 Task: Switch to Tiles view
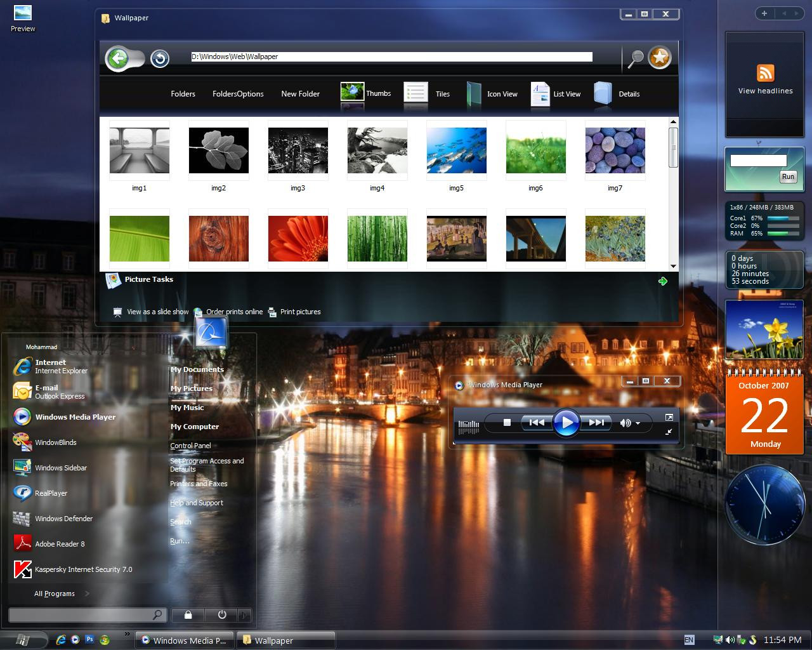427,94
